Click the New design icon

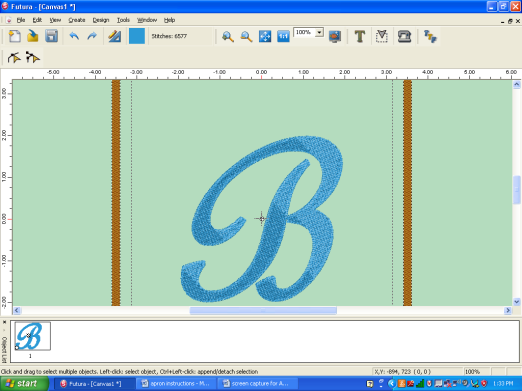coord(14,36)
